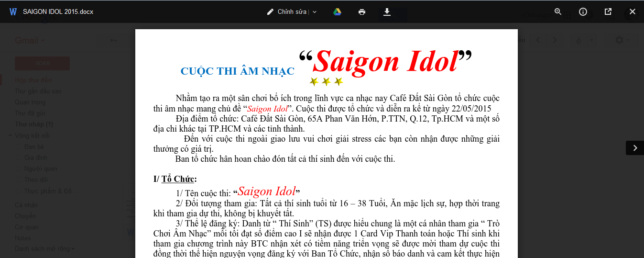
Task: Click the Chỉnh sửa edit button
Action: pos(287,12)
